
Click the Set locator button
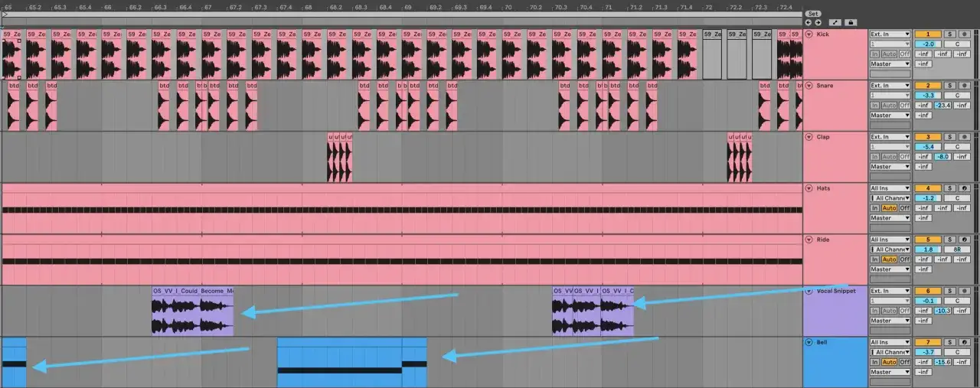[x=813, y=14]
